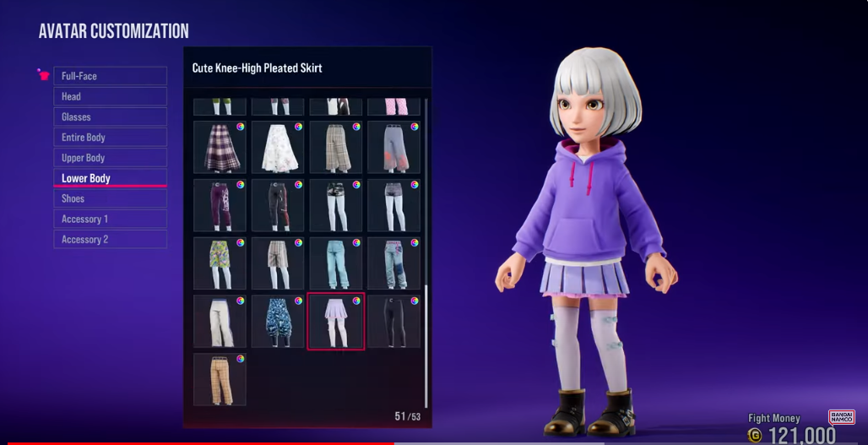Image resolution: width=868 pixels, height=445 pixels.
Task: Open color wheel on tan plaid pants
Action: 241,359
